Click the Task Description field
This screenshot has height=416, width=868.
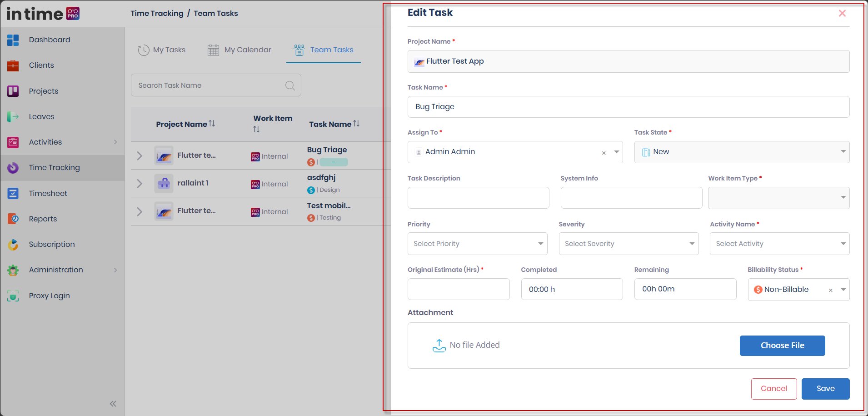point(478,198)
